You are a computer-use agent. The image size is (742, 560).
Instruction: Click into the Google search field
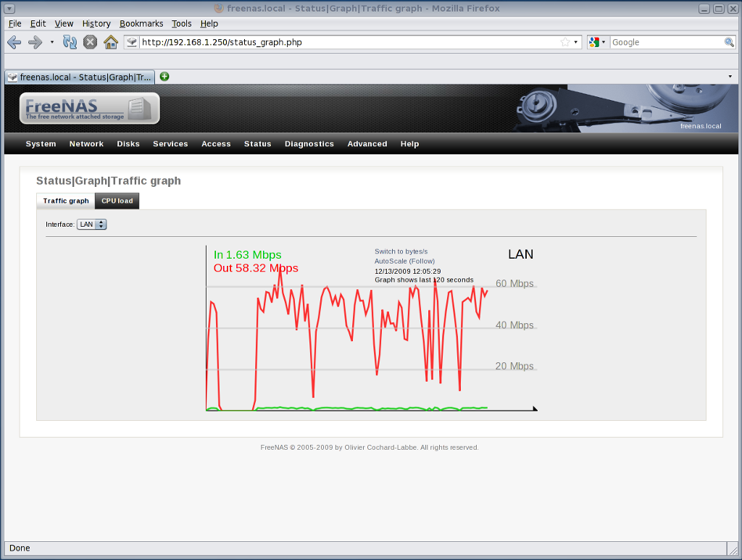tap(667, 42)
